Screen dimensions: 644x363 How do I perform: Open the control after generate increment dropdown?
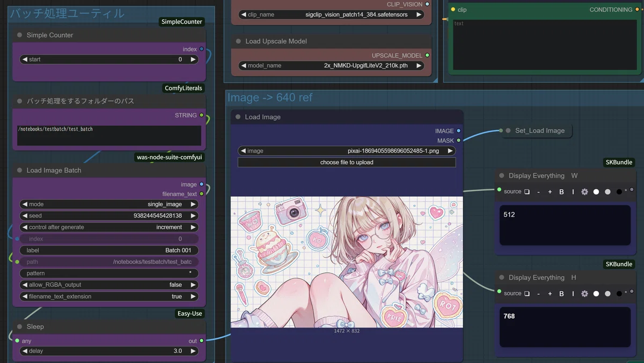(x=109, y=227)
